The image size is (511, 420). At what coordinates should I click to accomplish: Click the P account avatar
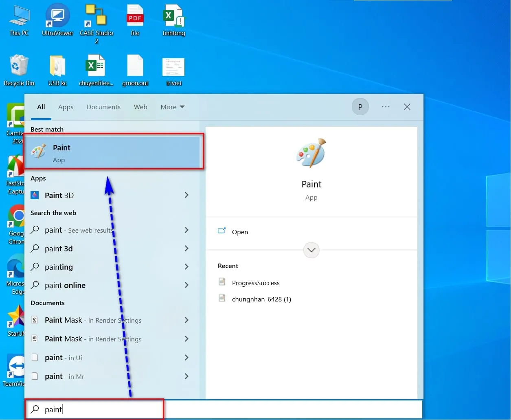pos(360,107)
